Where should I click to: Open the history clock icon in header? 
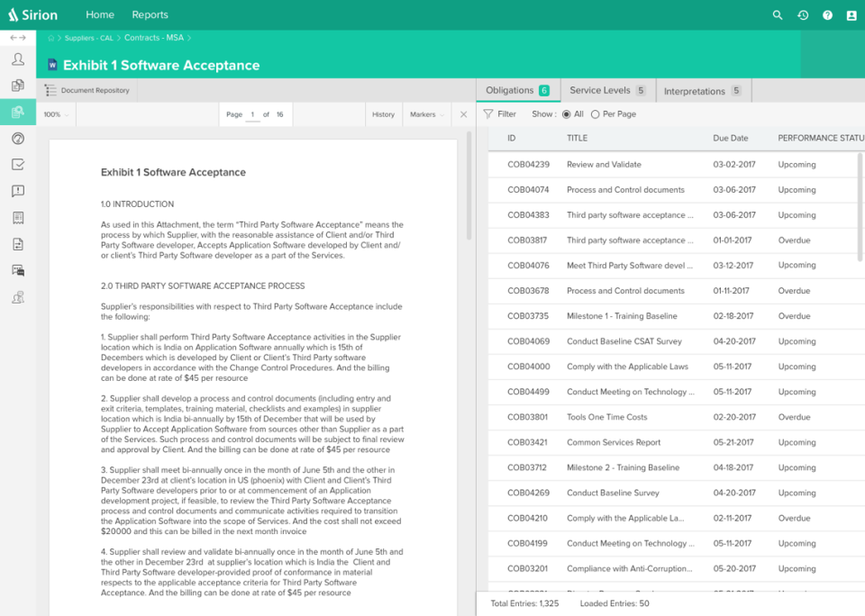click(x=803, y=15)
